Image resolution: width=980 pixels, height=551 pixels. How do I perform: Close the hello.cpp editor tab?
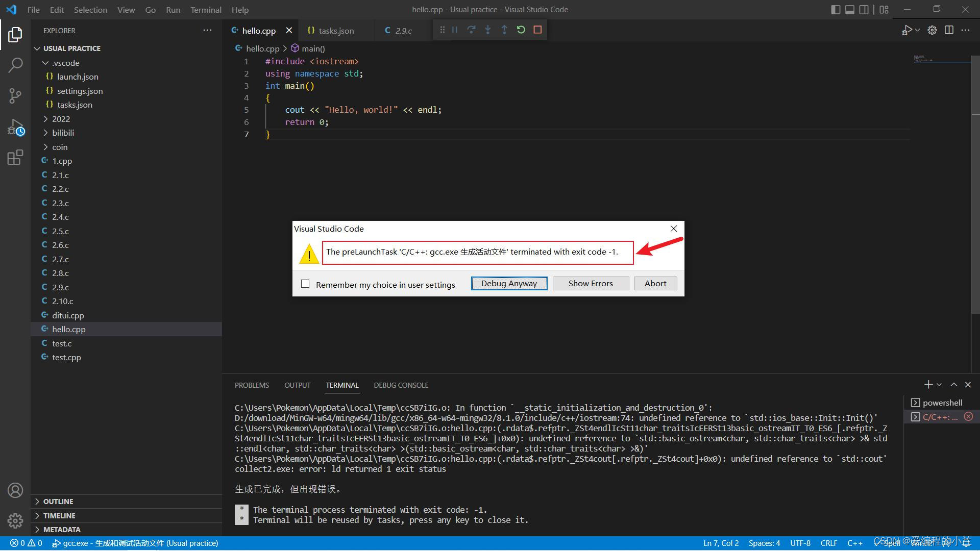coord(289,30)
